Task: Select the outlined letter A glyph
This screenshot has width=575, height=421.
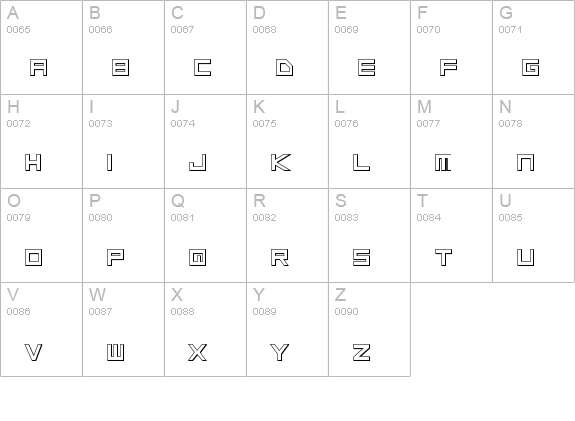Action: click(39, 68)
